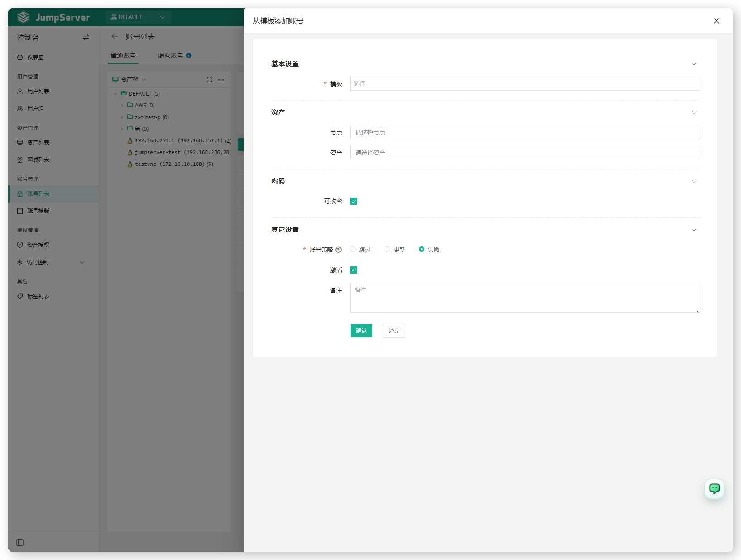Open 网域列表 in the sidebar
This screenshot has height=560, width=741.
tap(53, 160)
